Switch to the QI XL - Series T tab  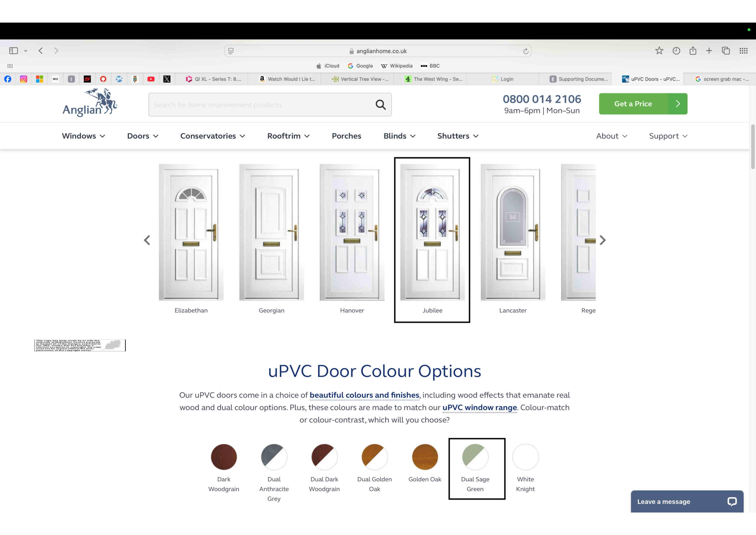point(212,79)
